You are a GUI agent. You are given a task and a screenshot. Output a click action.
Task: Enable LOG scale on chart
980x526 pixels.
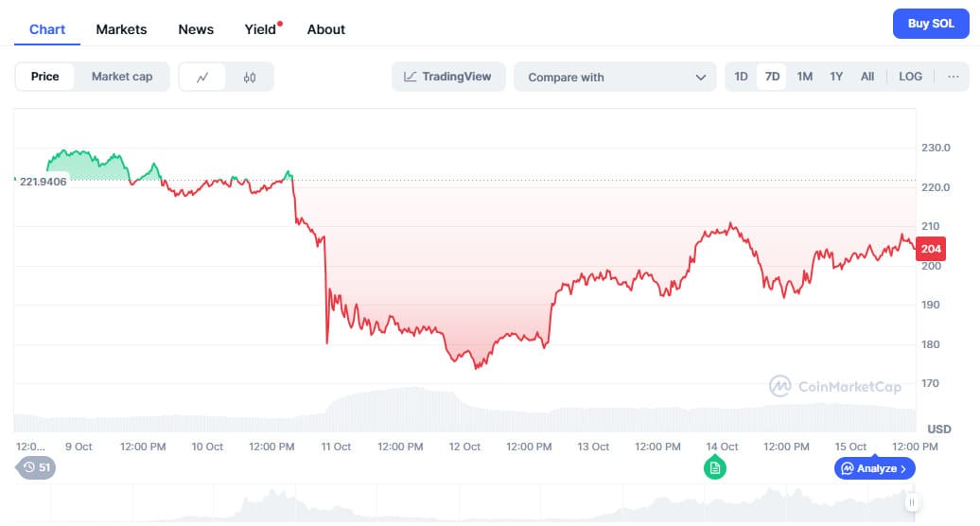click(910, 77)
